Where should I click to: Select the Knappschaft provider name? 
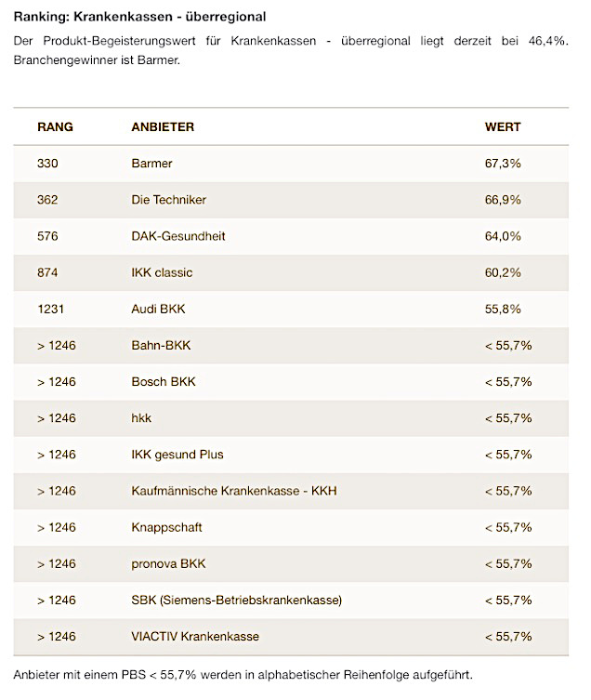167,527
